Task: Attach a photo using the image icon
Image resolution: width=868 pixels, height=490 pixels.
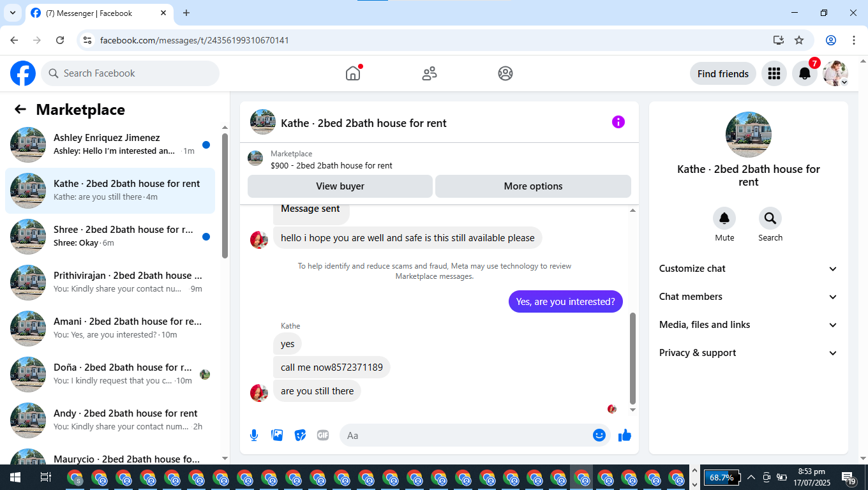Action: coord(277,435)
